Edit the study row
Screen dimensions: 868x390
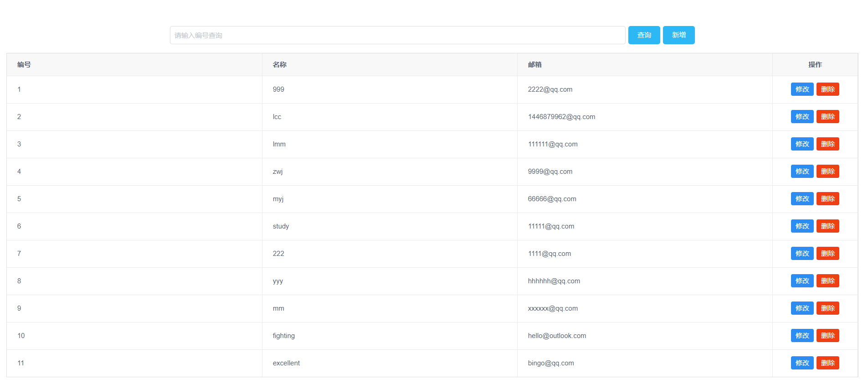[802, 226]
